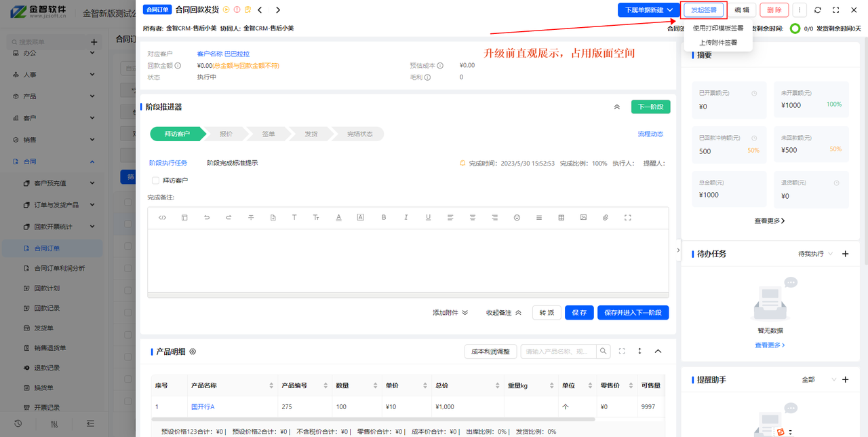Open product detail settings gear icon
868x437 pixels.
click(x=193, y=351)
